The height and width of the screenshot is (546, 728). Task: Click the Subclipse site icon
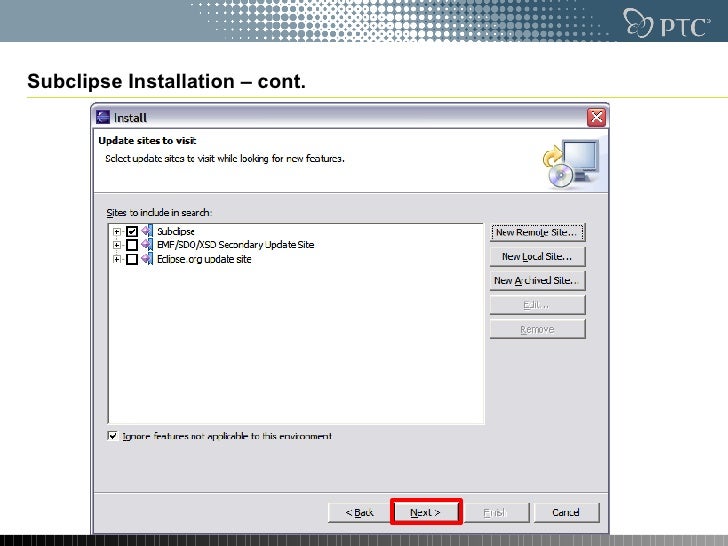(x=147, y=231)
